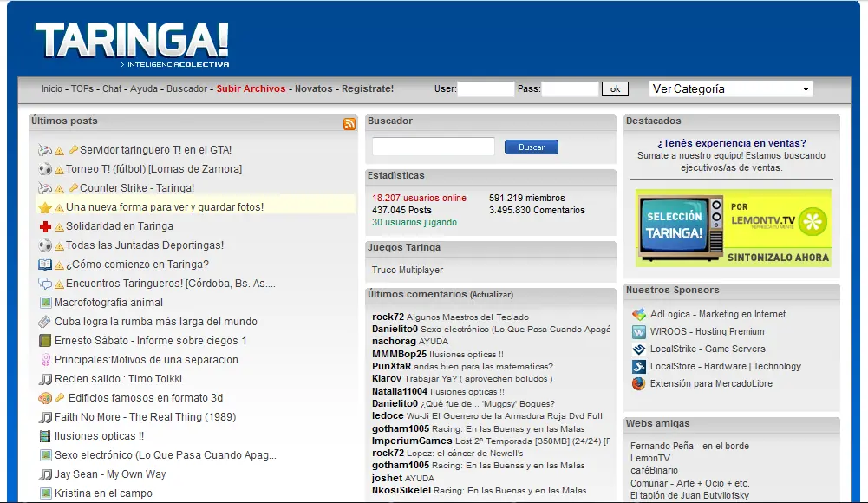This screenshot has height=503, width=868.
Task: Click AdLogica sponsor icon
Action: [x=639, y=314]
